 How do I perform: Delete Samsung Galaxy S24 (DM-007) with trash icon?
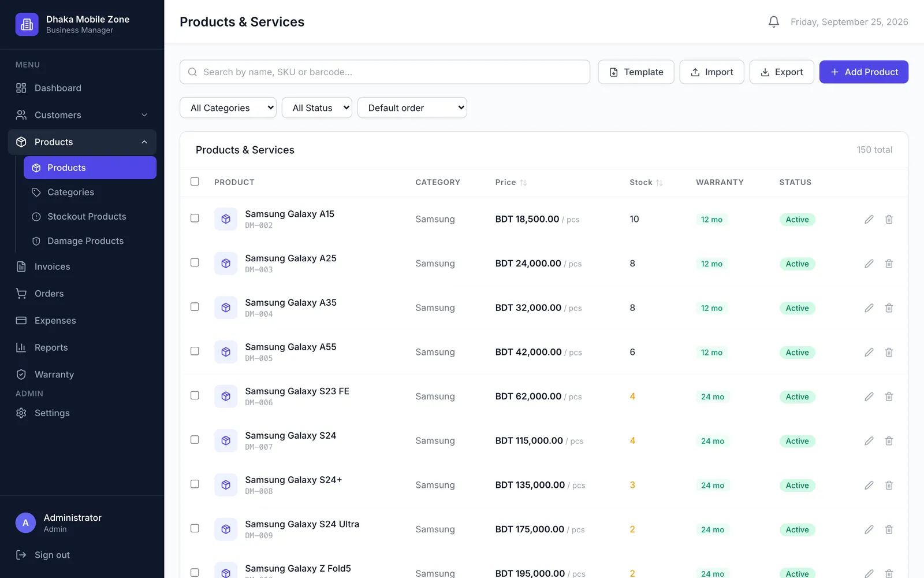[889, 441]
